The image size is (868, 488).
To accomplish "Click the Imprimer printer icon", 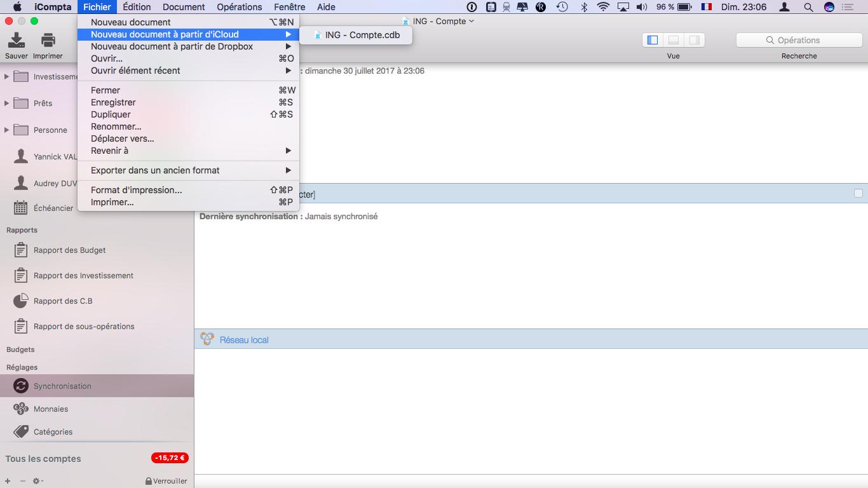I will 48,41.
